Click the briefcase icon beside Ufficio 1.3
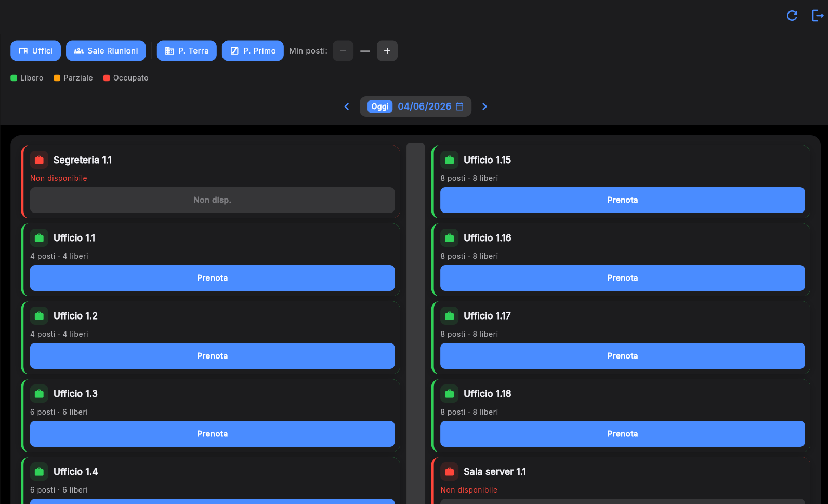This screenshot has width=828, height=504. click(x=39, y=394)
